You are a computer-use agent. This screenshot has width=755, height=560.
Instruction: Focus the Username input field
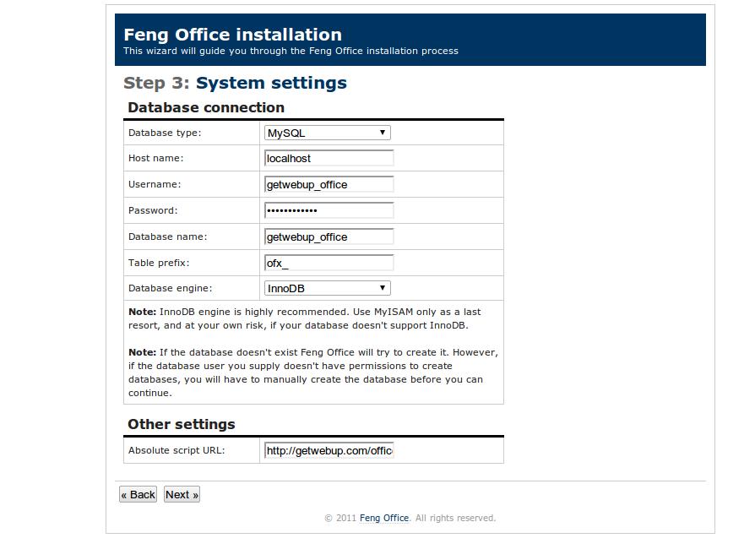329,184
